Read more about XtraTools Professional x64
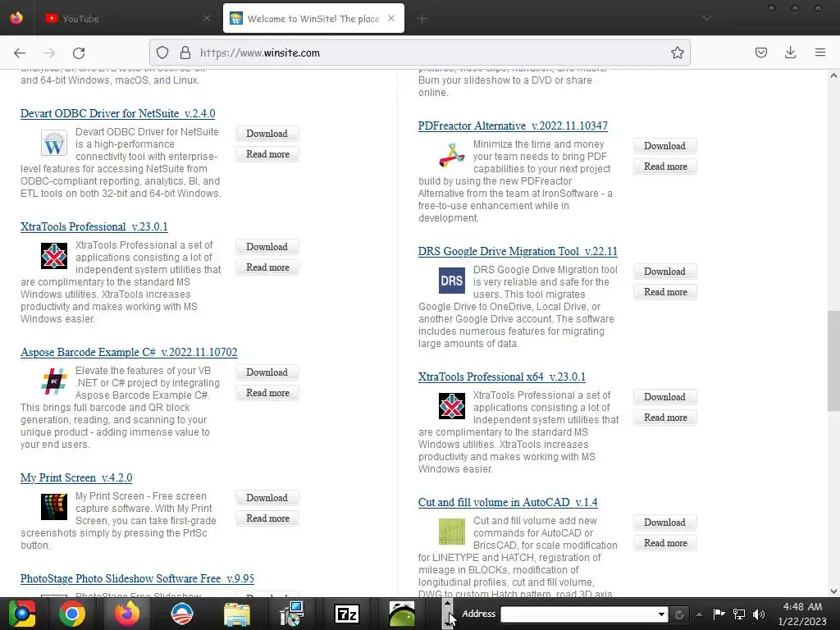 pyautogui.click(x=664, y=418)
